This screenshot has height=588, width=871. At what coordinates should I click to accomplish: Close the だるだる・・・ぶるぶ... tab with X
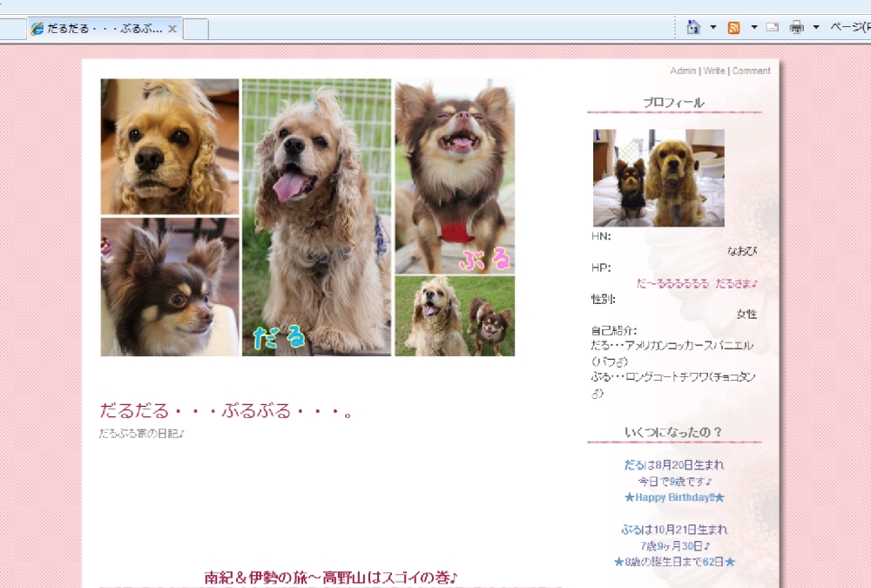point(172,29)
